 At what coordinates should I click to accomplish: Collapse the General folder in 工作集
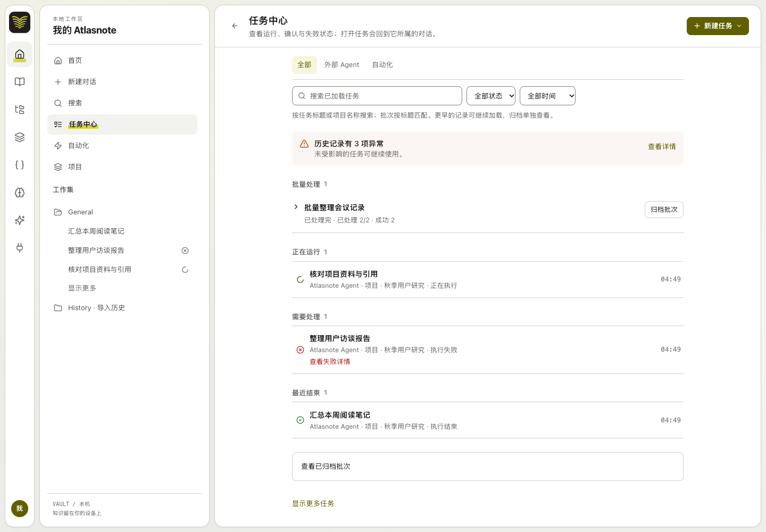[x=122, y=212]
